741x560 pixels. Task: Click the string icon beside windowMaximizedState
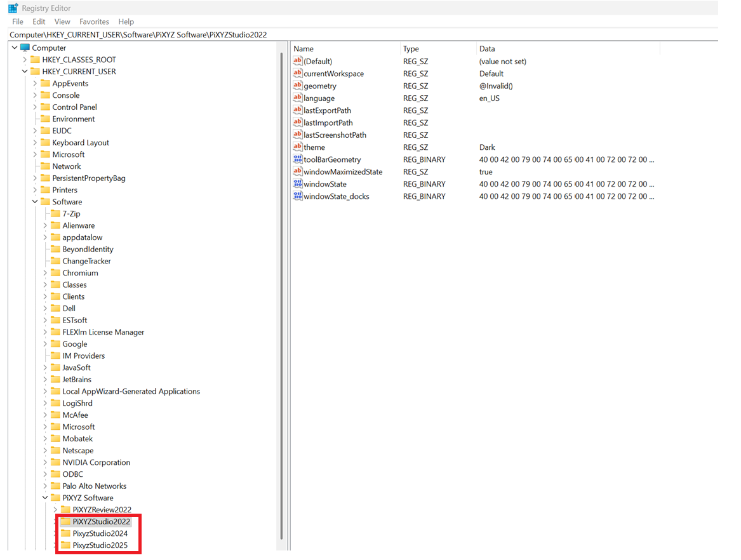pos(297,171)
